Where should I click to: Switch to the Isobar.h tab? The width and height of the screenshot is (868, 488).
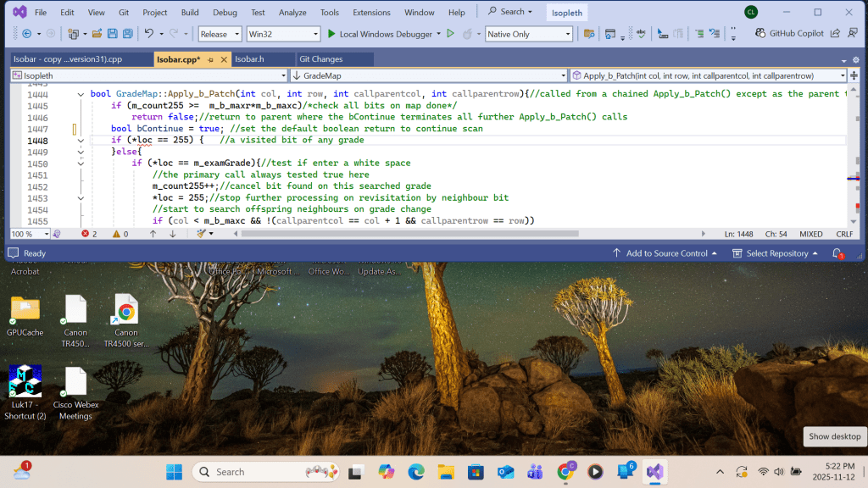pyautogui.click(x=249, y=59)
